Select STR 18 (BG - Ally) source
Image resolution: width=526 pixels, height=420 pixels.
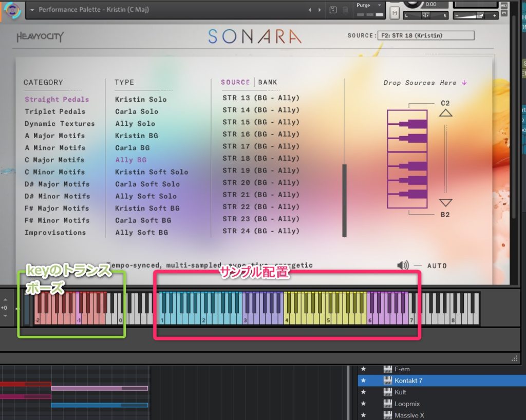(261, 158)
